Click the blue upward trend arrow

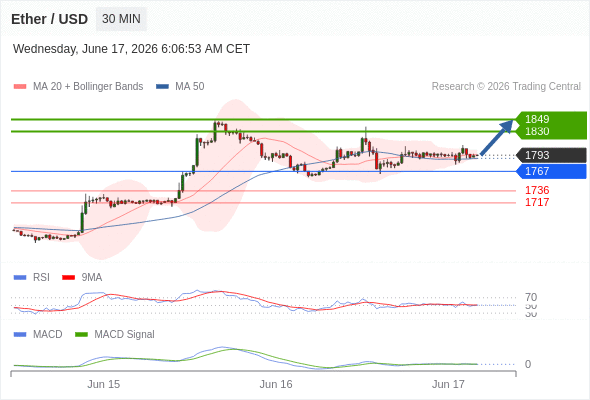tap(497, 137)
